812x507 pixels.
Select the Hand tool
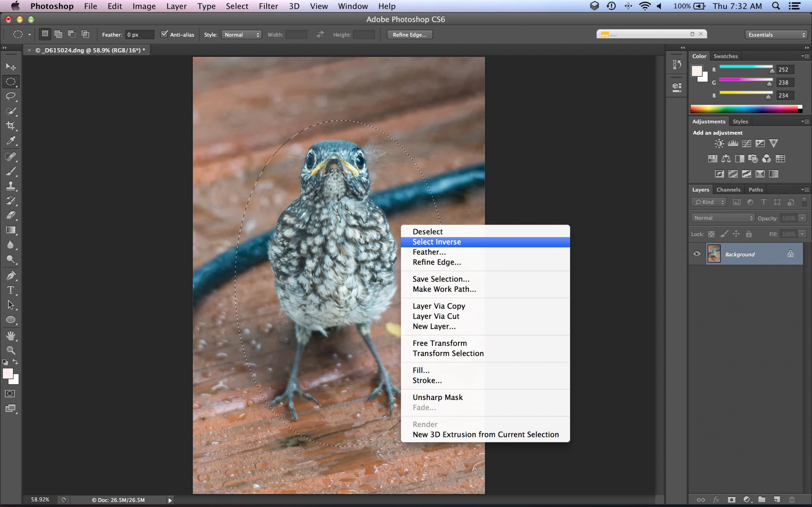pyautogui.click(x=11, y=335)
